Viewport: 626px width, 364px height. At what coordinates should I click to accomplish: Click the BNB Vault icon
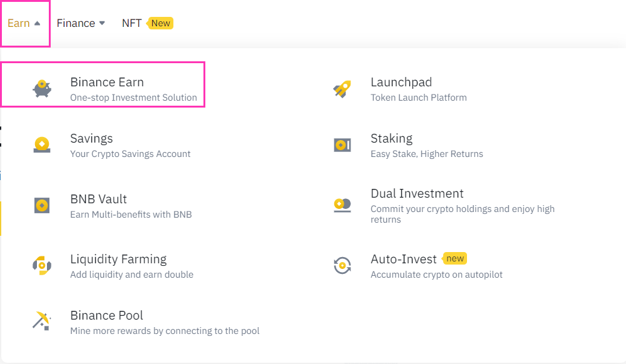(42, 205)
